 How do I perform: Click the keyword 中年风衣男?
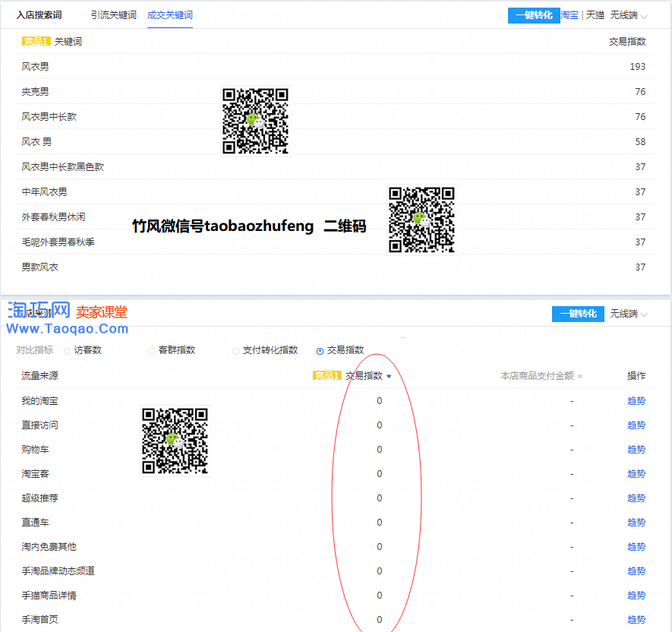pos(44,192)
